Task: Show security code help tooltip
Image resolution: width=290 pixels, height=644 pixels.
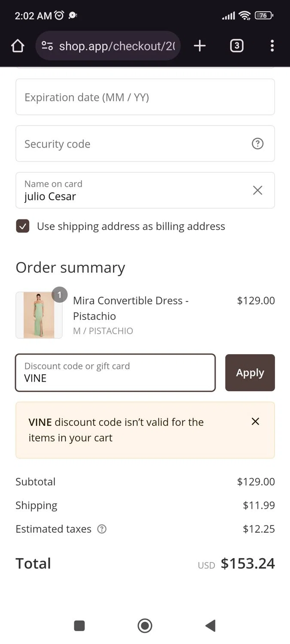Action: [x=257, y=144]
